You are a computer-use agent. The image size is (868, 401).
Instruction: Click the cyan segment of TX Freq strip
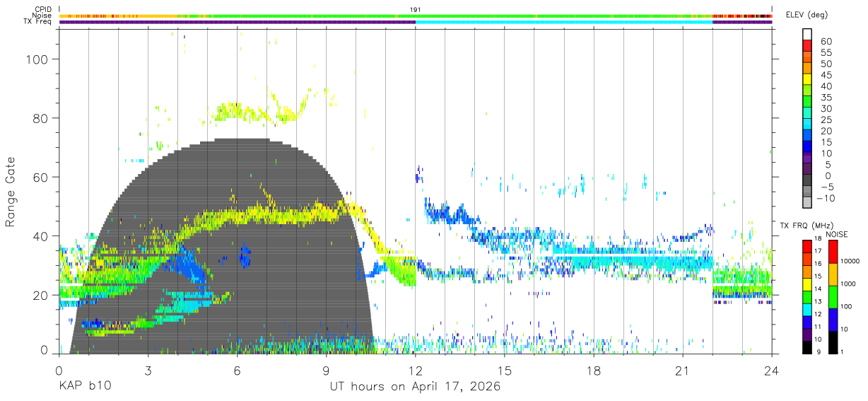(564, 22)
